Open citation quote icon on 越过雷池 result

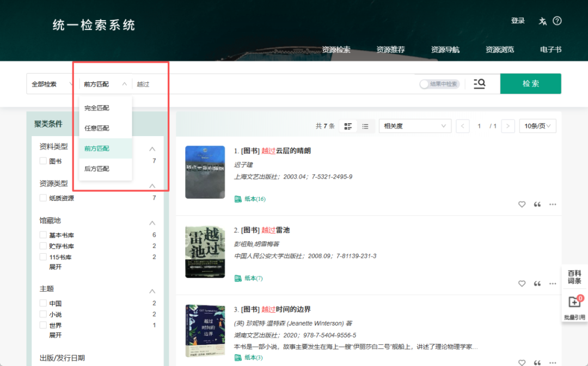coord(537,283)
